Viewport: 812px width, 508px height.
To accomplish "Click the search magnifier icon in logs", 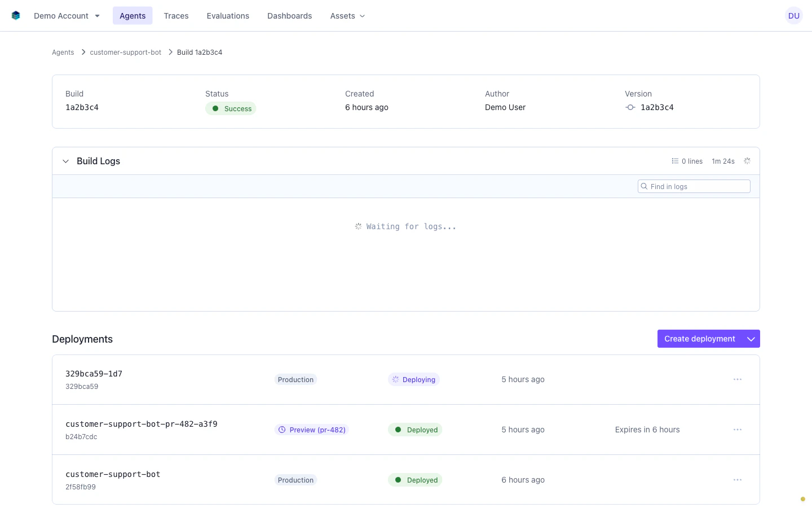I will 644,186.
